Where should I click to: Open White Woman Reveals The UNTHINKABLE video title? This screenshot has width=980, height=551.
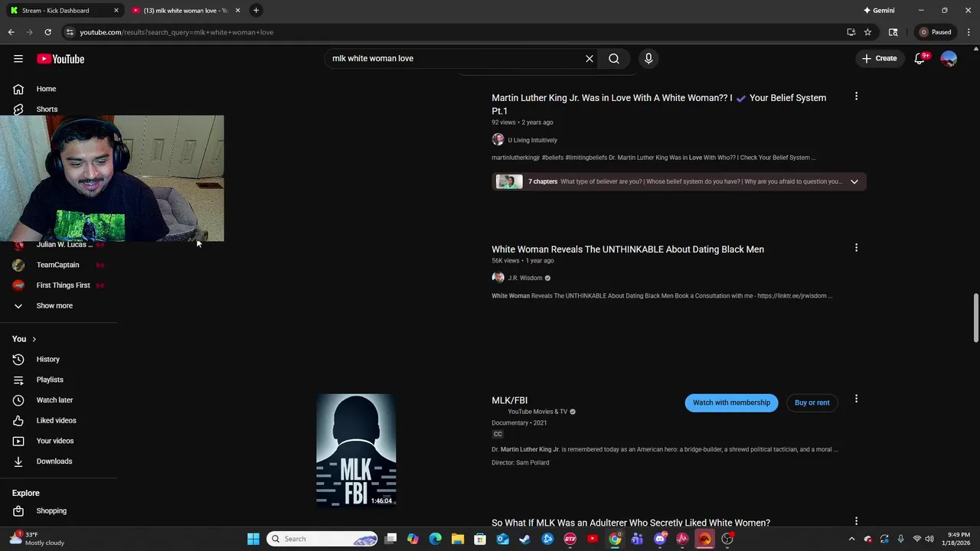tap(628, 249)
